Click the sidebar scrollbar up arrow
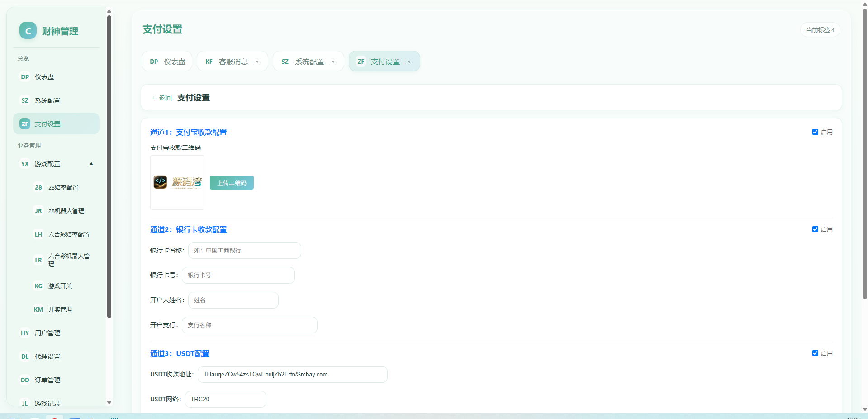The width and height of the screenshot is (868, 419). (109, 11)
